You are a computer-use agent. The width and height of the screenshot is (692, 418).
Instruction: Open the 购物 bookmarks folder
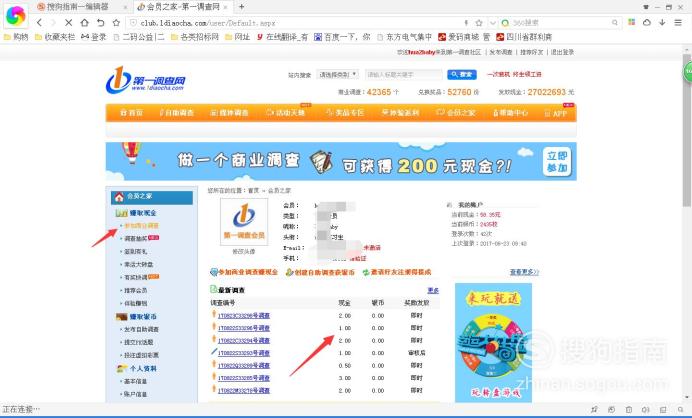coord(16,37)
